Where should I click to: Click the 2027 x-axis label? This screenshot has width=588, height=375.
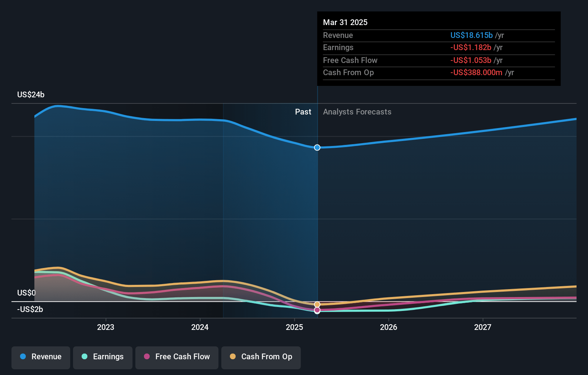483,327
